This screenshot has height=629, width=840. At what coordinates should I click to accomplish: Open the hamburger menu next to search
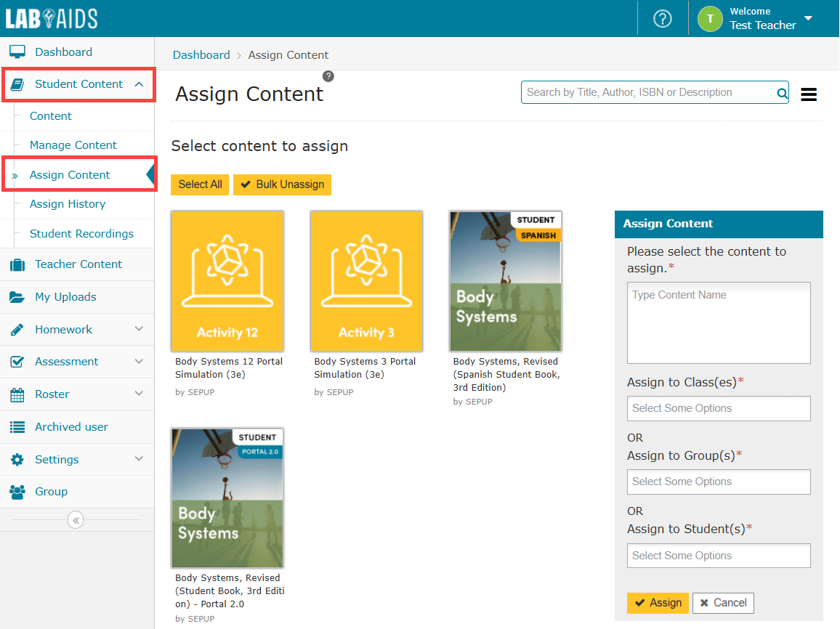tap(808, 94)
